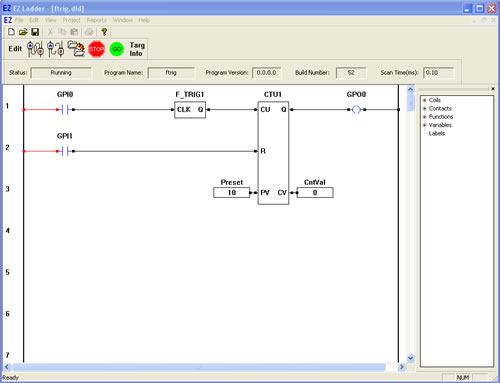Click rung number 4 label

point(7,231)
